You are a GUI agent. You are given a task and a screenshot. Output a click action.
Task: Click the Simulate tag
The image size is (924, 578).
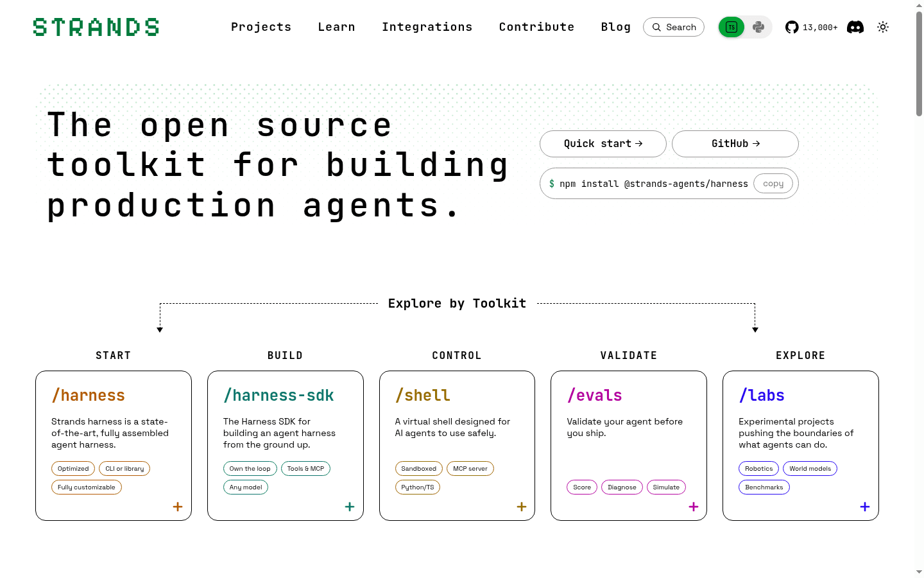(x=666, y=487)
